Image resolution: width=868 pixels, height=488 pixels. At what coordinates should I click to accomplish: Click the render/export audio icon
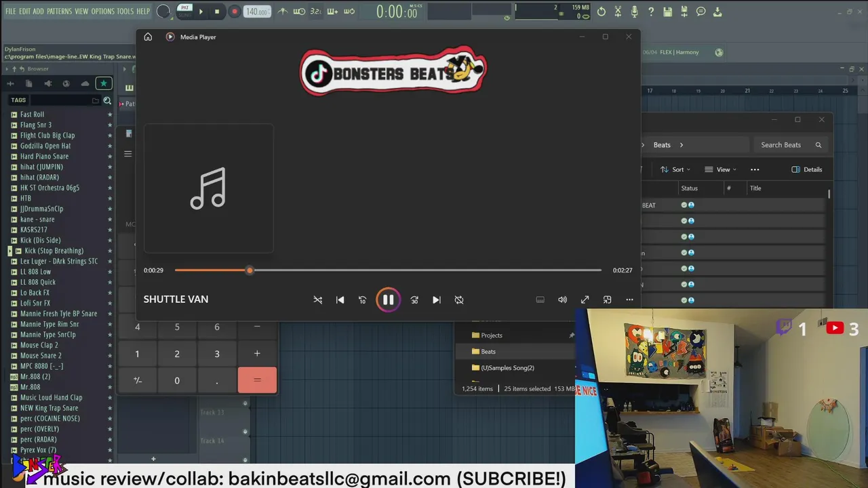[x=684, y=12]
